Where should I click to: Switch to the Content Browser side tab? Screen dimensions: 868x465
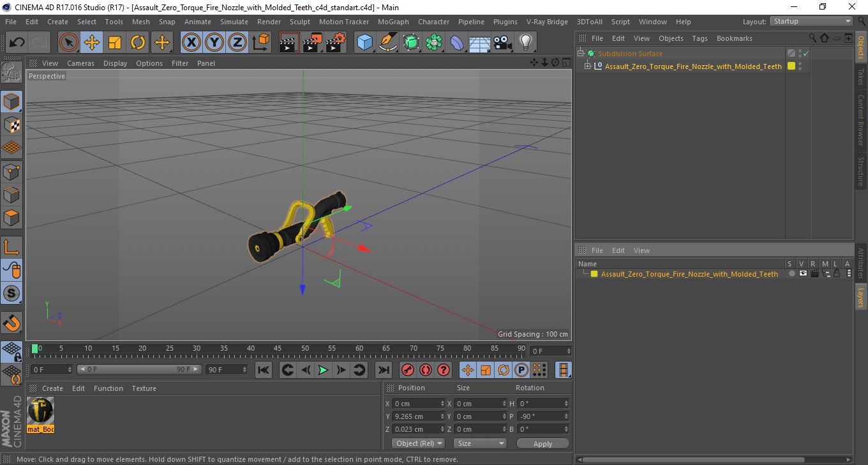coord(861,120)
